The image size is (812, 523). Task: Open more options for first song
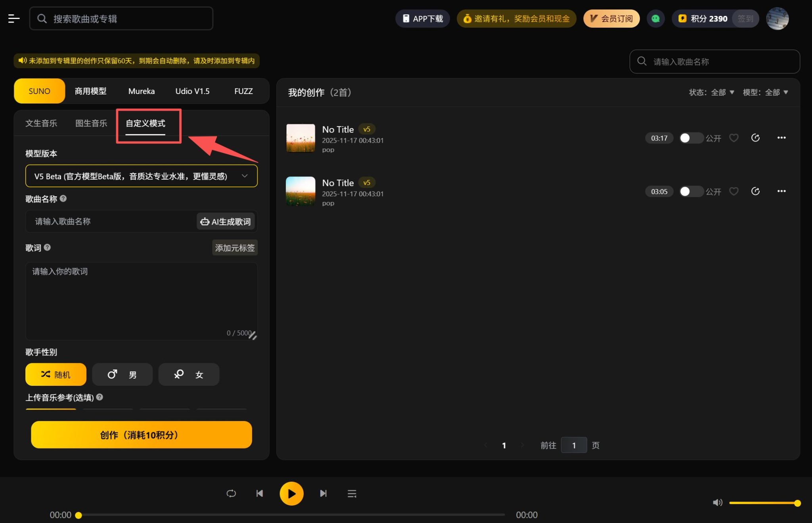(781, 138)
